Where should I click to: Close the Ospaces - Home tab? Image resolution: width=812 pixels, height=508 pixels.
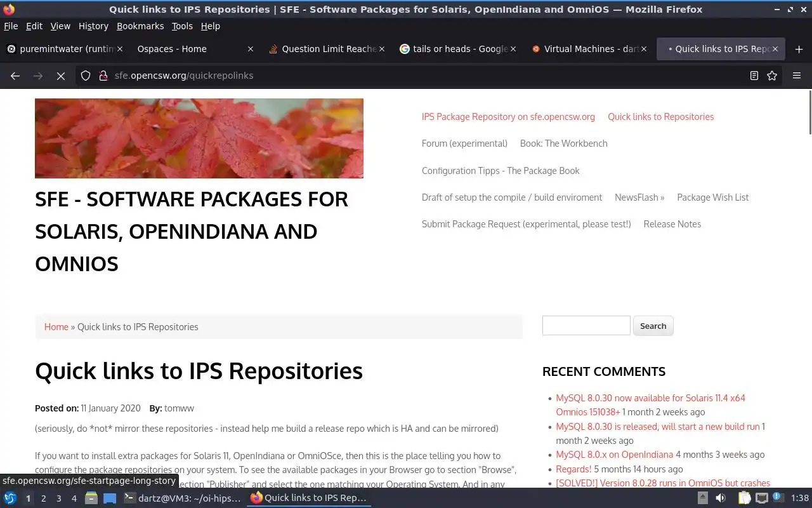(x=250, y=49)
